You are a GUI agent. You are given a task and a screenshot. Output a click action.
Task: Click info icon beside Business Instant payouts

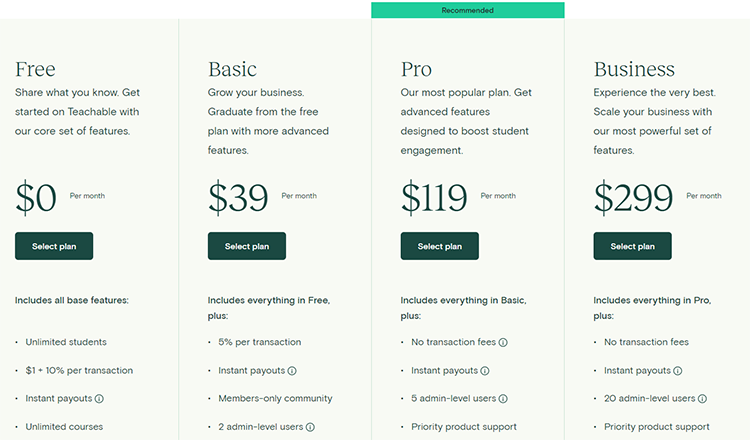click(678, 371)
